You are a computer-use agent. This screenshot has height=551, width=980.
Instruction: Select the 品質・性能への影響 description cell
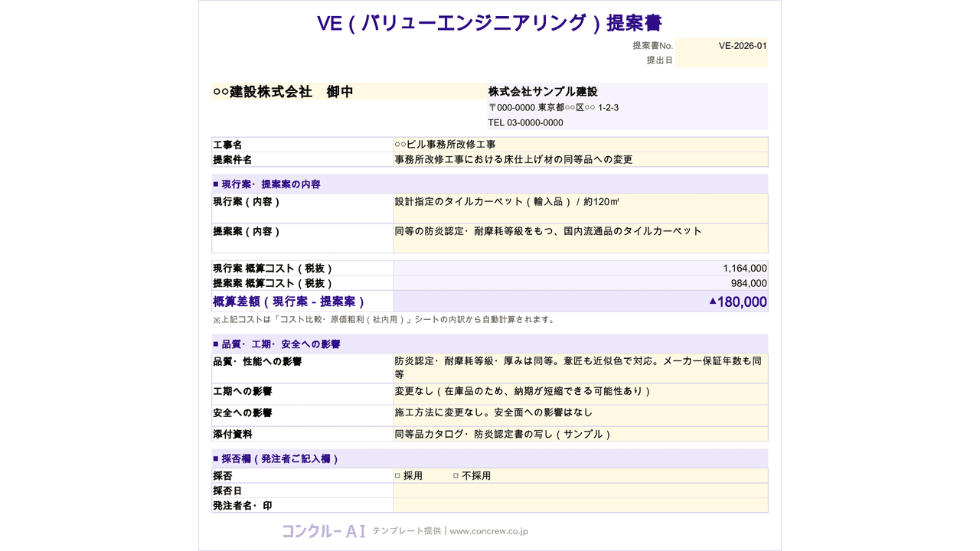coord(580,368)
